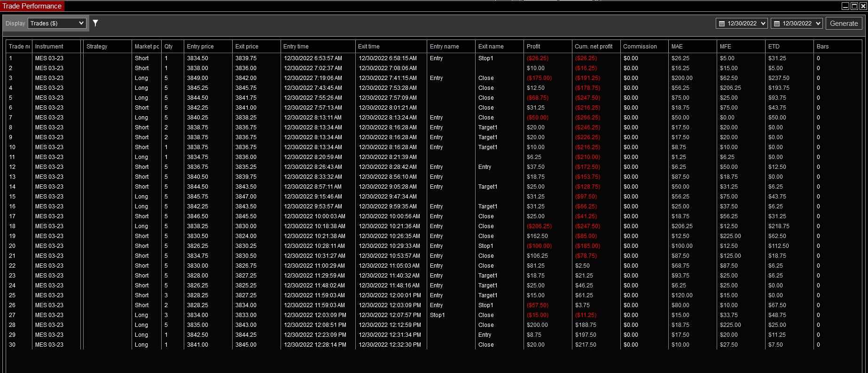This screenshot has width=868, height=373.
Task: Click entry price 3845.75 in trade 15
Action: click(197, 197)
